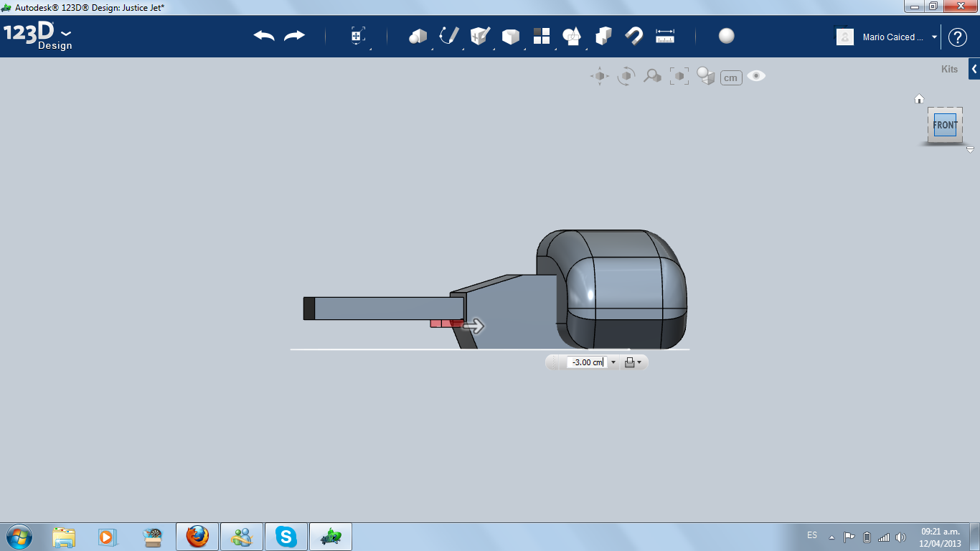The image size is (980, 551).
Task: Open the Grouping tool with overlapping shapes
Action: click(x=572, y=36)
